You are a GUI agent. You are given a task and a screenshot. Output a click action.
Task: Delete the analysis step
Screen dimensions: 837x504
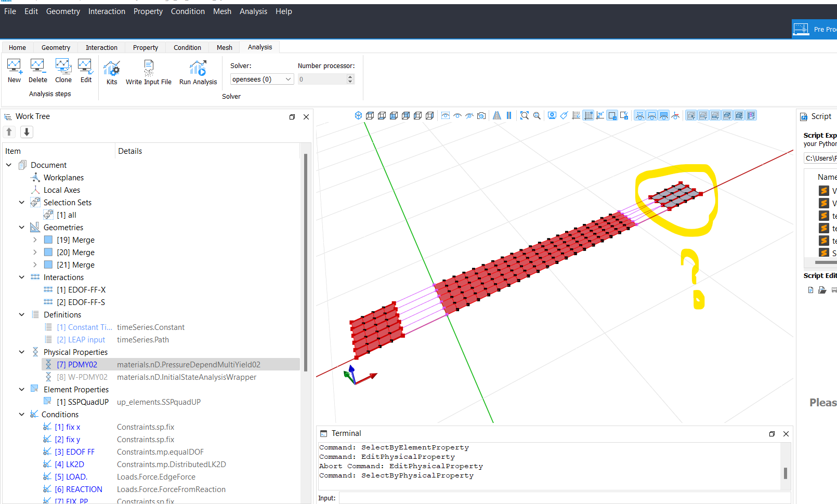[x=37, y=71]
